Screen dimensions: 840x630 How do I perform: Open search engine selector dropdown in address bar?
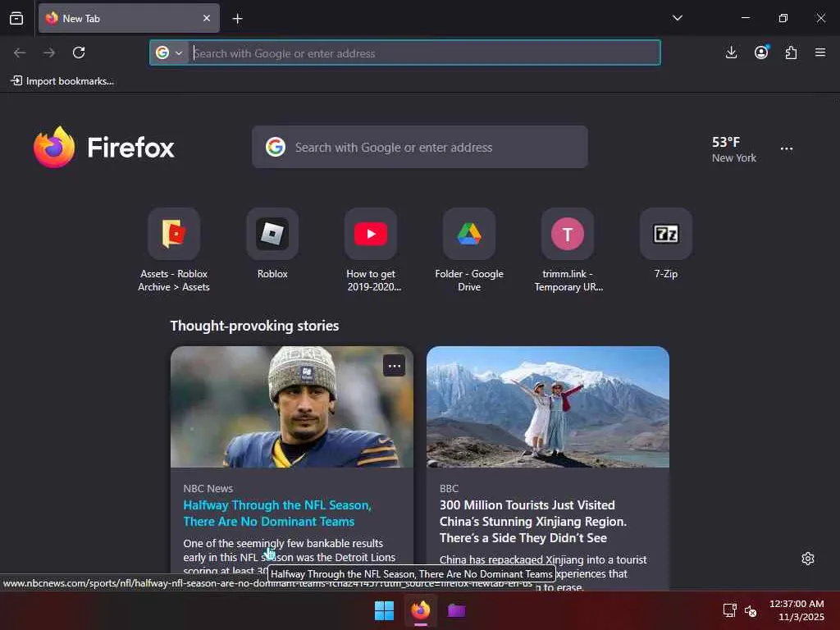pos(169,52)
